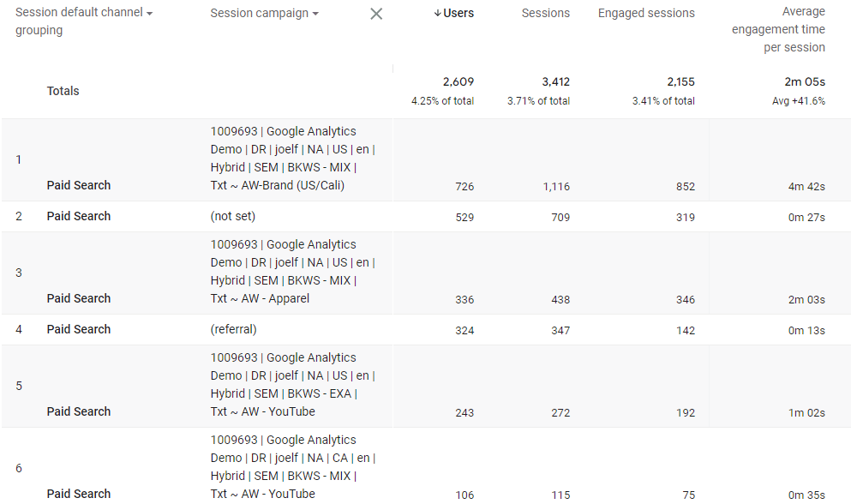Image resolution: width=851 pixels, height=504 pixels.
Task: Select the (referral) campaign row
Action: tap(425, 329)
